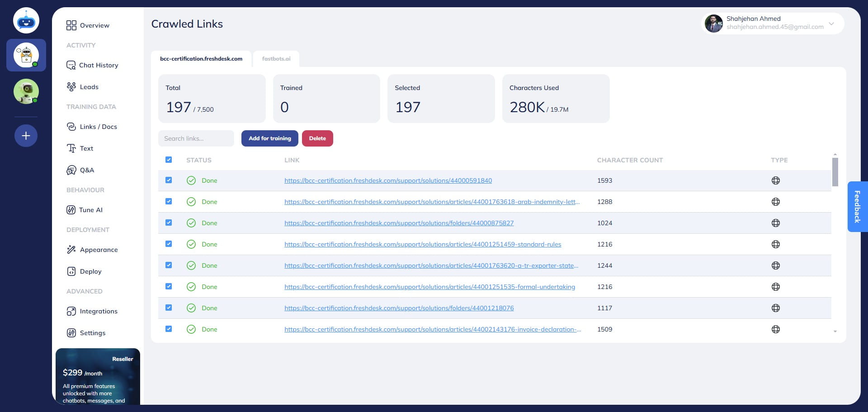Uncheck the checkbox for invoice-declaration link row
This screenshot has height=412, width=868.
(169, 329)
